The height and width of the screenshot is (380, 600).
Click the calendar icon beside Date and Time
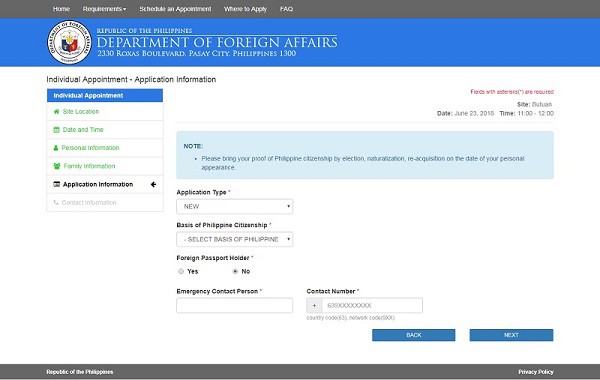57,130
